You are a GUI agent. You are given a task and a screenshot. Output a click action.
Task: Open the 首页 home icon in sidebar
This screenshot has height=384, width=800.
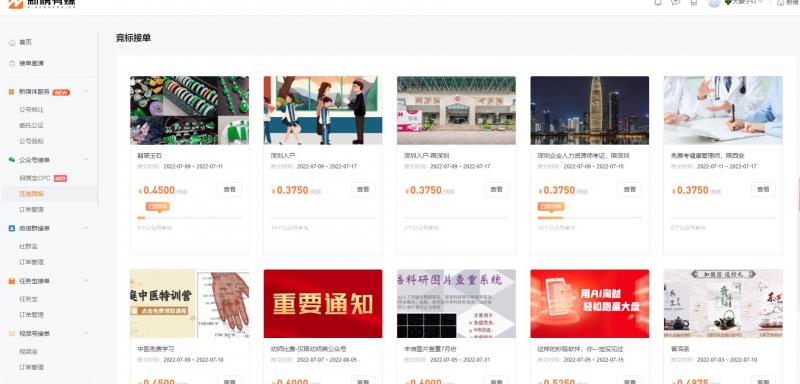(12, 42)
